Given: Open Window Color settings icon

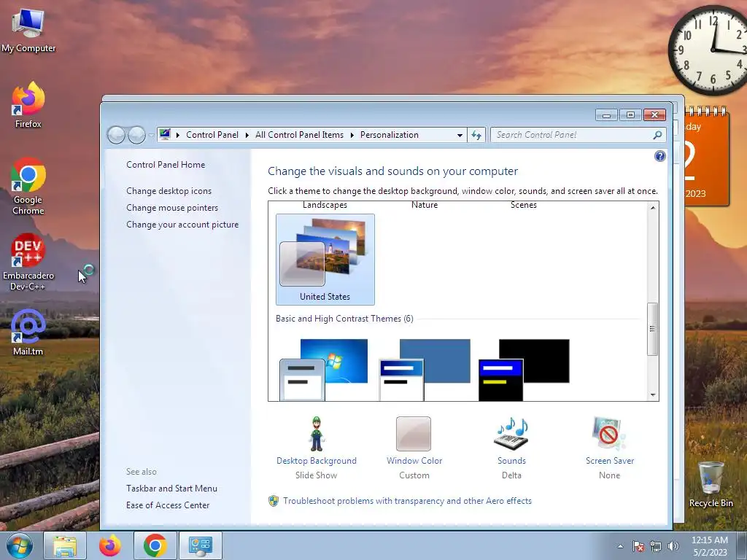Looking at the screenshot, I should pos(414,434).
